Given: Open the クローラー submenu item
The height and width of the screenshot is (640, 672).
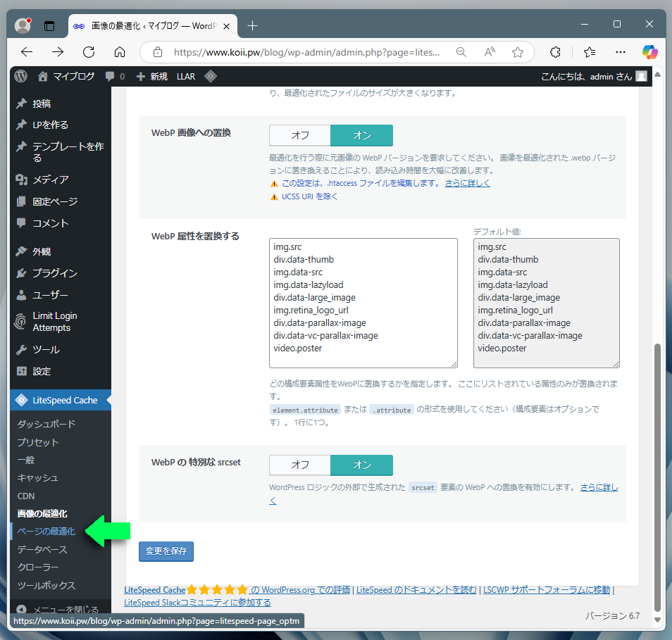Looking at the screenshot, I should (38, 567).
